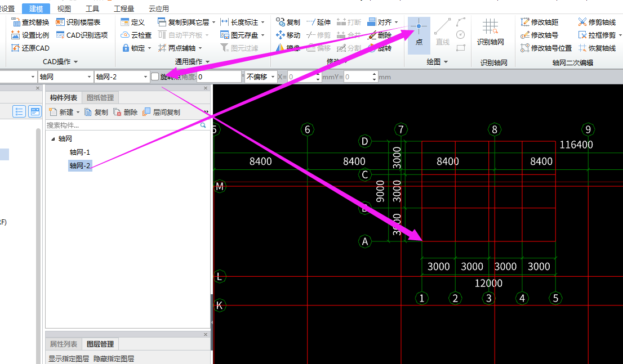Viewport: 623px width, 364px height.
Task: Run 云检查 cloud check
Action: tap(136, 35)
